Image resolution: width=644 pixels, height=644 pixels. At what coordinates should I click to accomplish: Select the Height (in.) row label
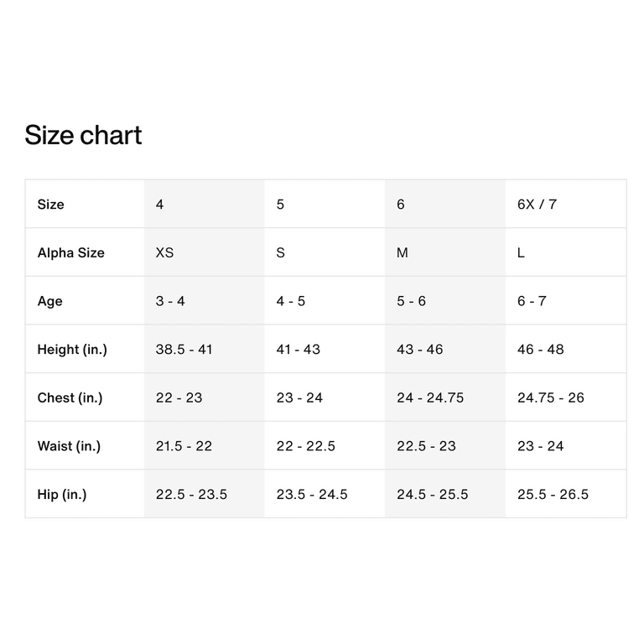[72, 350]
